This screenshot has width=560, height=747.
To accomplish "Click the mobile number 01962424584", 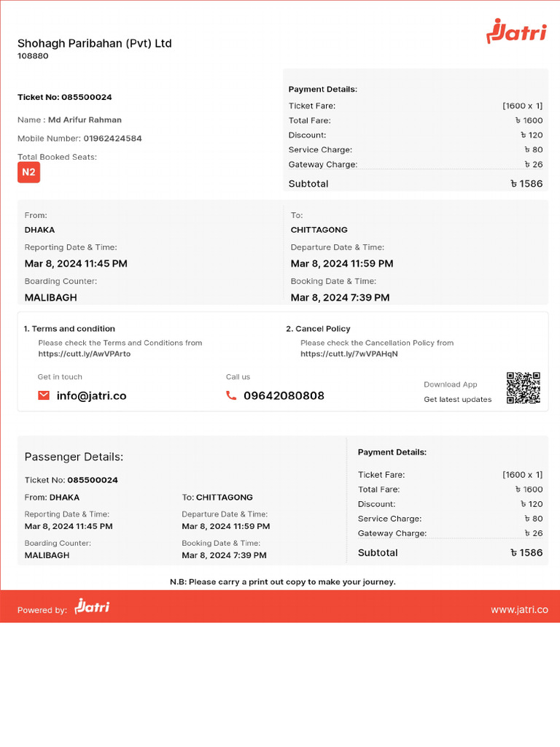I will [x=112, y=139].
